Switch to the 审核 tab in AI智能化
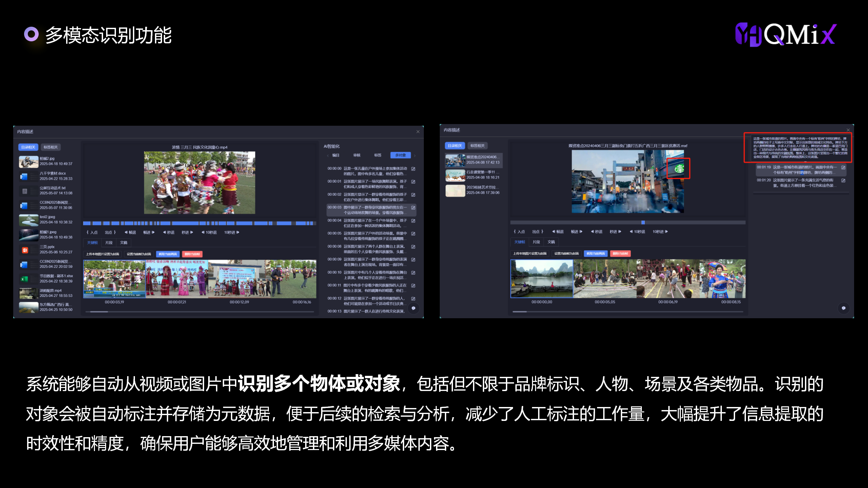The width and height of the screenshot is (868, 488). point(357,155)
